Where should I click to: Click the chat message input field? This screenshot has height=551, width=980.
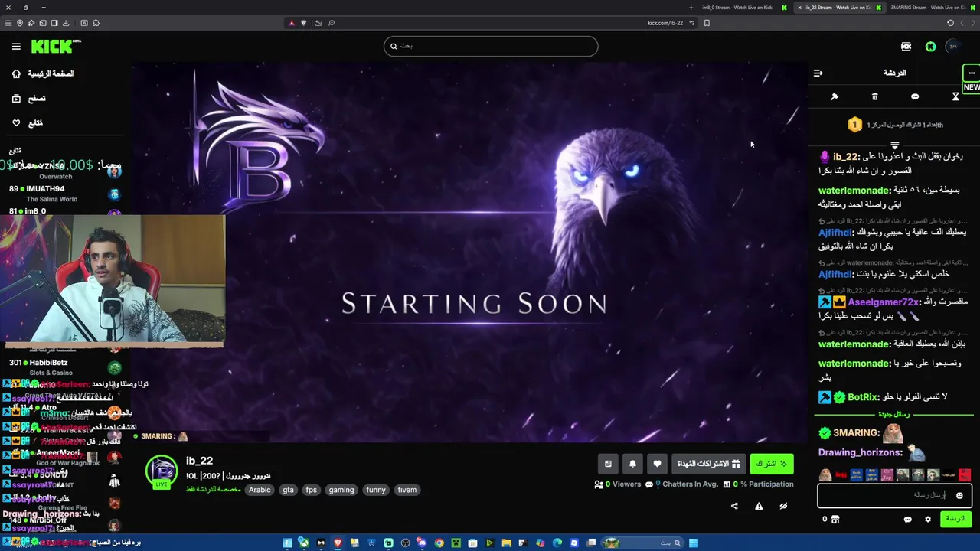(894, 495)
